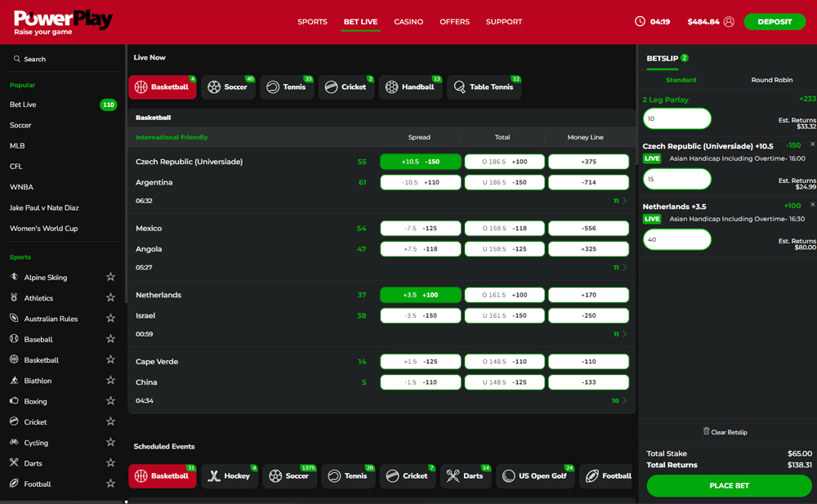
Task: Open the user account icon
Action: (729, 22)
